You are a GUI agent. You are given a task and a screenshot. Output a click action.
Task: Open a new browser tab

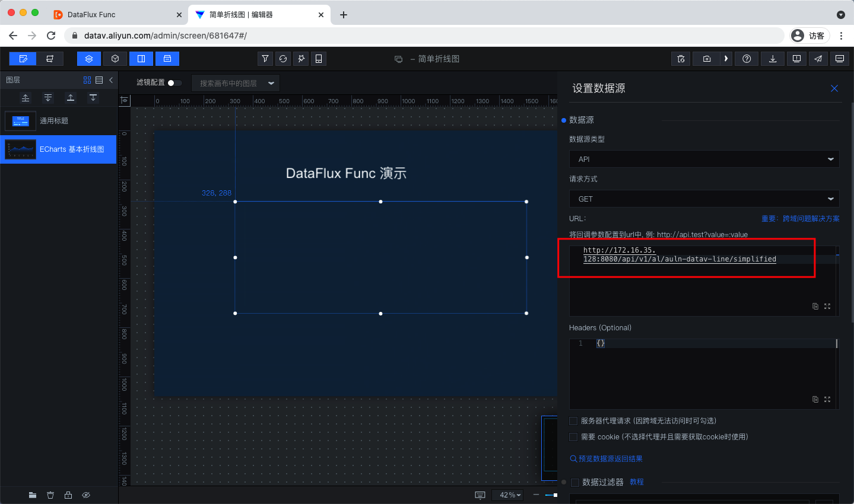(344, 15)
